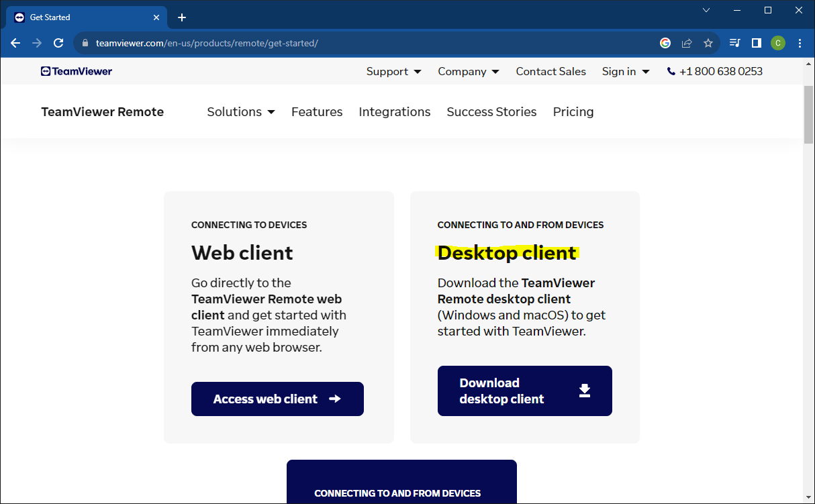Expand the Support menu
Image resolution: width=815 pixels, height=504 pixels.
point(393,71)
